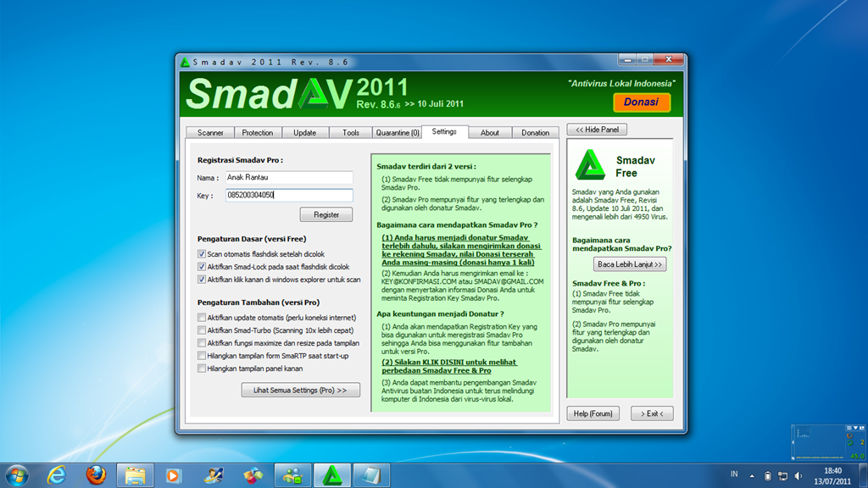
Task: Open Windows Media Player from taskbar
Action: coord(174,476)
